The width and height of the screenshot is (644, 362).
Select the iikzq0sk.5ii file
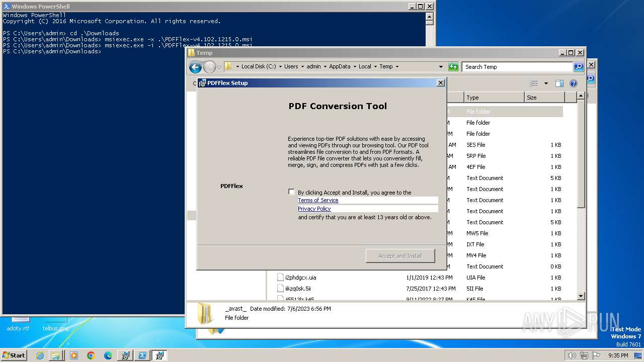[x=298, y=289]
